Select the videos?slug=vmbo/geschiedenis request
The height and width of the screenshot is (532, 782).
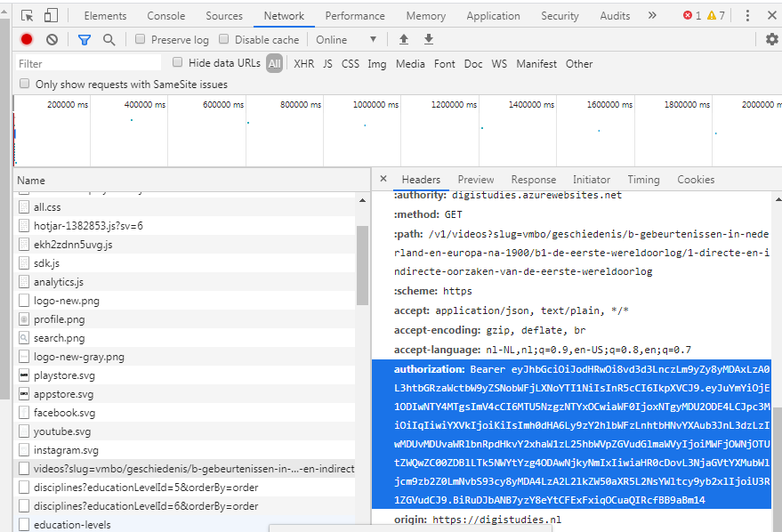pyautogui.click(x=184, y=469)
